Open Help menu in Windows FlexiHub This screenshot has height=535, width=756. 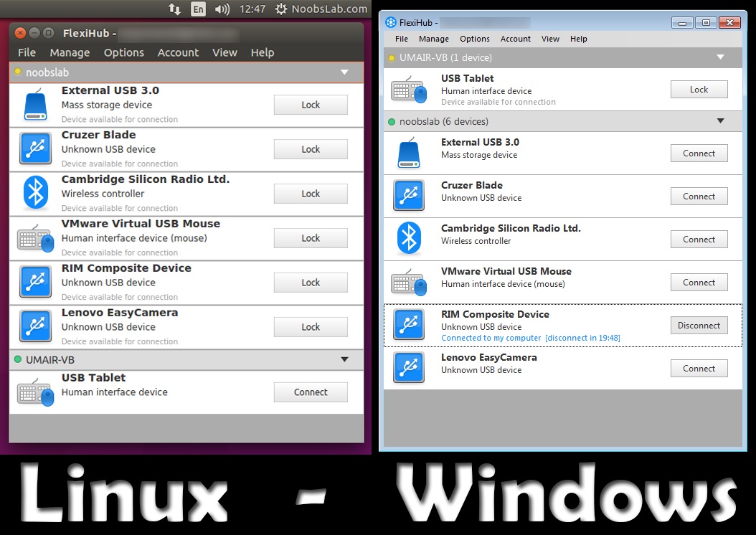click(x=579, y=39)
